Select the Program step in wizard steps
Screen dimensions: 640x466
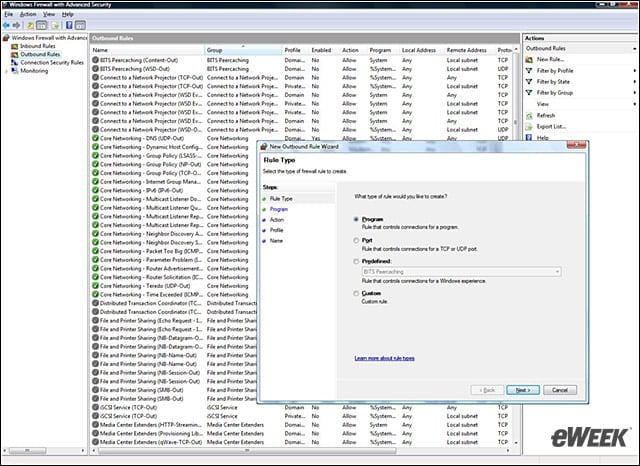click(279, 209)
